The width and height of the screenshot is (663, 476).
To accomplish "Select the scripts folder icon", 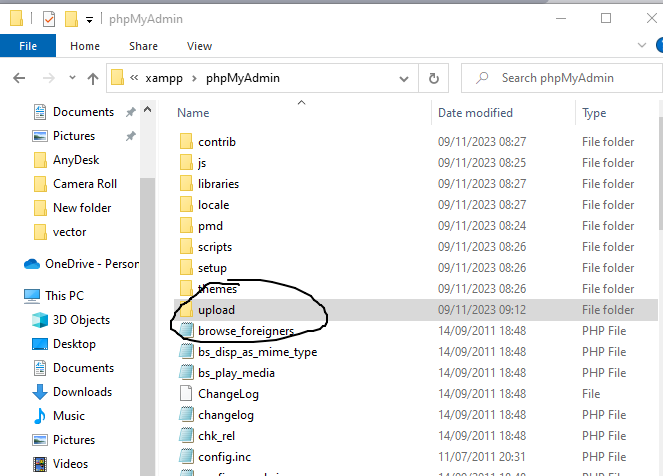I will [x=186, y=247].
